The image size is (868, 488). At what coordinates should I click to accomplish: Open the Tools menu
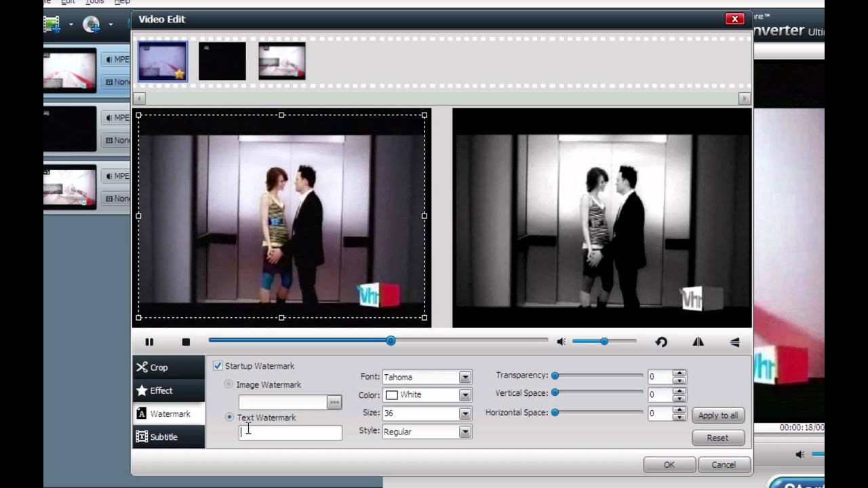click(94, 2)
